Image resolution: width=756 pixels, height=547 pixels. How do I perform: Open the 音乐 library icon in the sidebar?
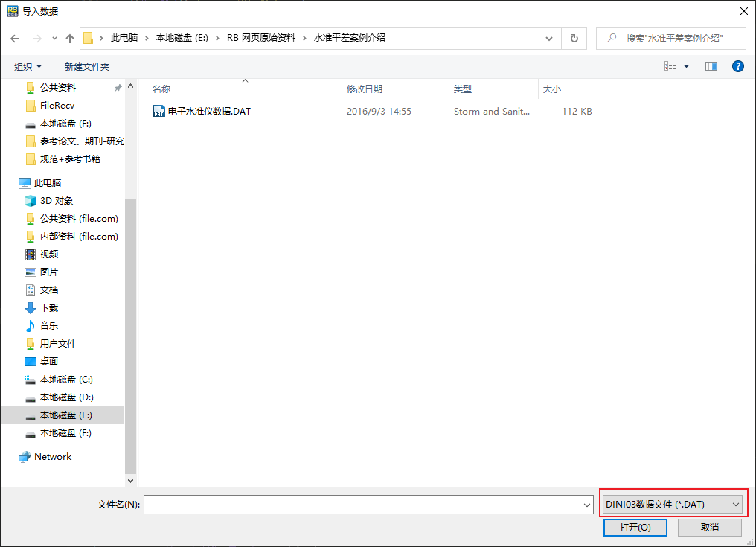(x=31, y=325)
